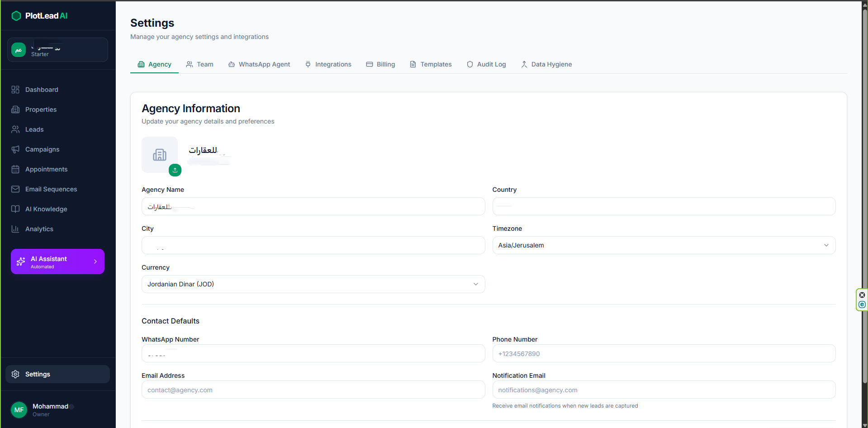Image resolution: width=868 pixels, height=428 pixels.
Task: Click the Email Address input field
Action: click(313, 390)
